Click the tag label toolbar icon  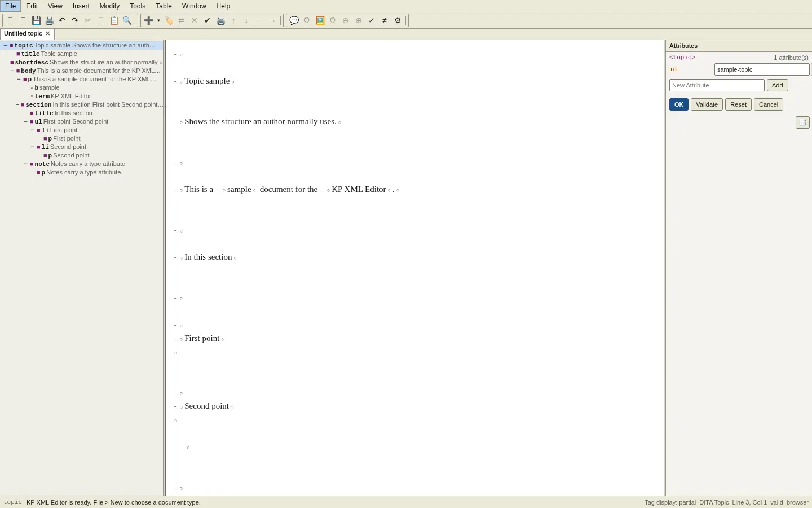[x=169, y=20]
